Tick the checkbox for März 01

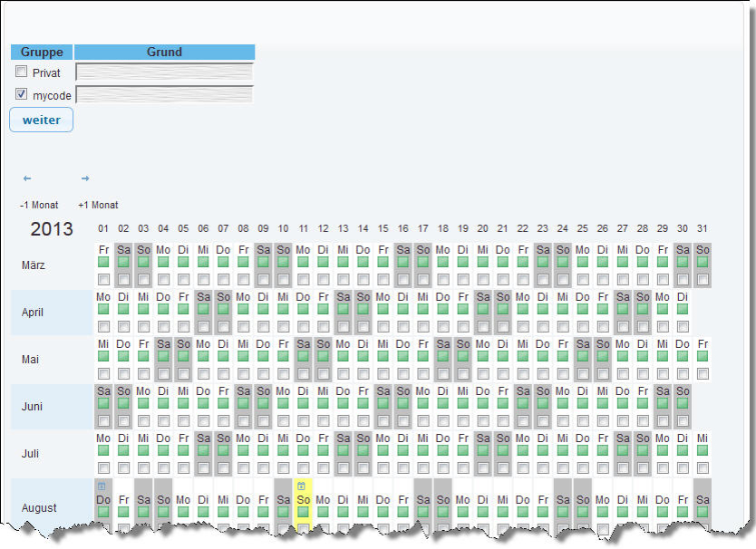click(103, 279)
